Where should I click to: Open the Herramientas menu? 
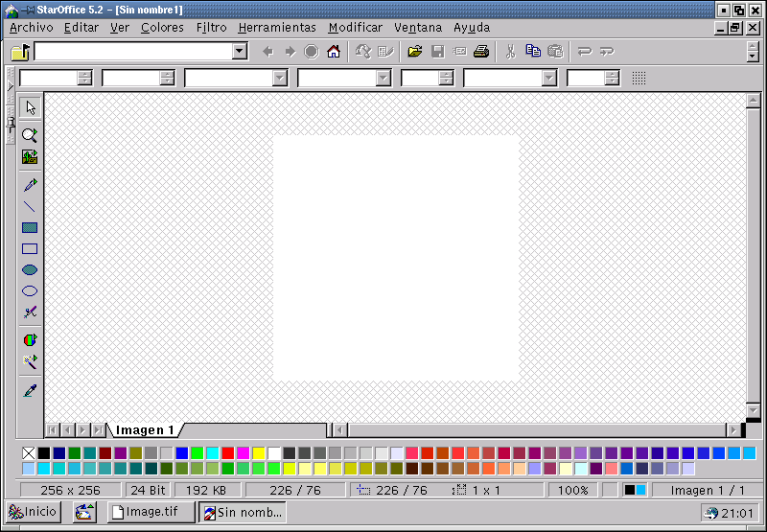pyautogui.click(x=277, y=28)
